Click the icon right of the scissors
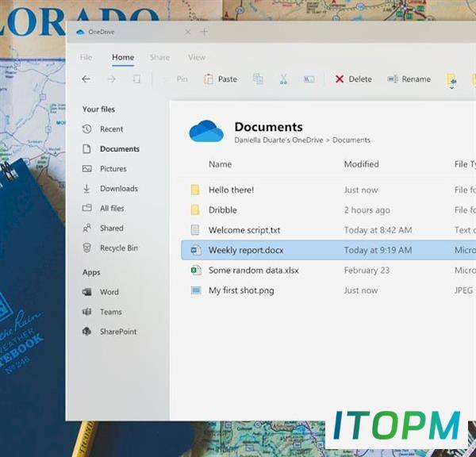 click(x=309, y=79)
